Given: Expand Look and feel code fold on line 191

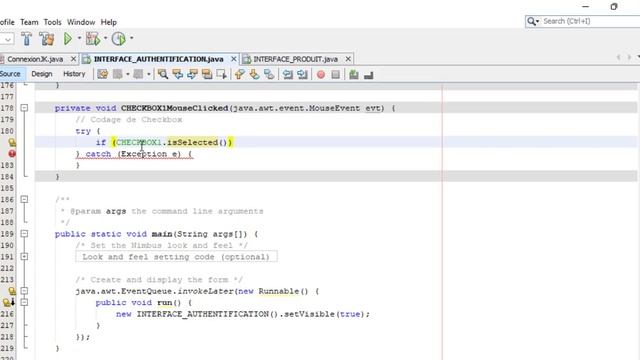Looking at the screenshot, I should 24,257.
